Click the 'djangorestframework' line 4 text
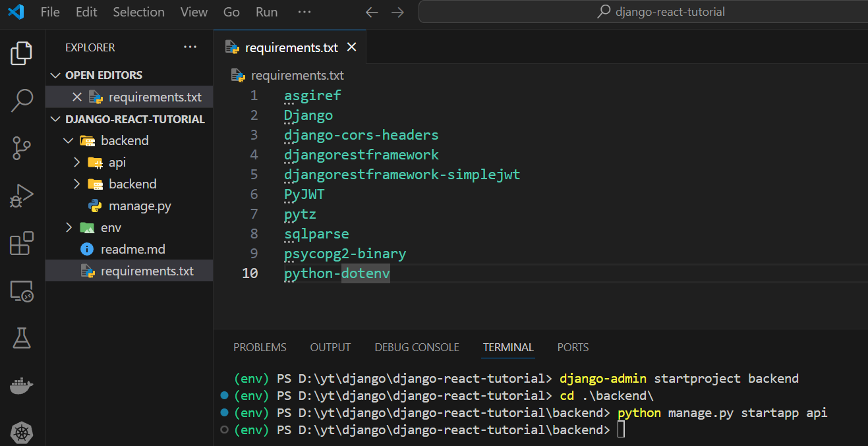Image resolution: width=868 pixels, height=446 pixels. click(361, 155)
